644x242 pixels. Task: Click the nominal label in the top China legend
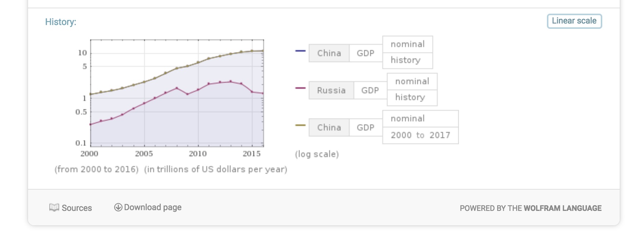tap(408, 44)
